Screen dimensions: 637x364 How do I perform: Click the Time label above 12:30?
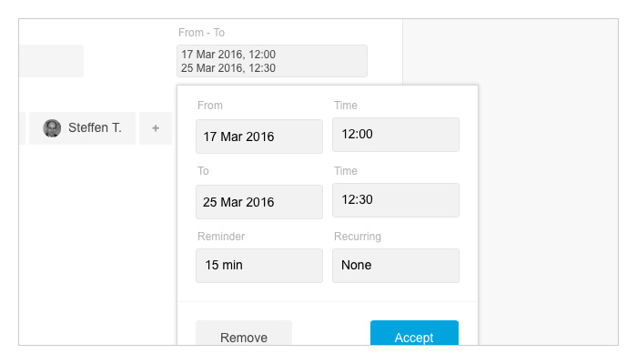point(346,171)
